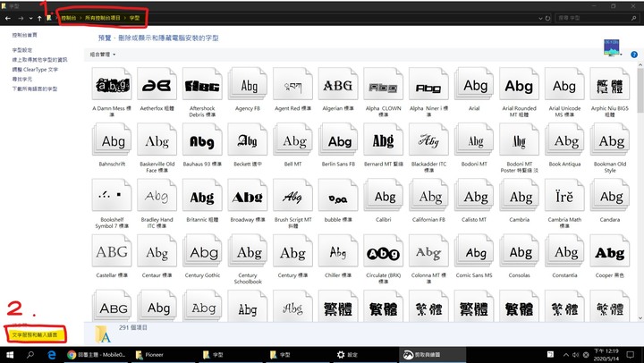Select the Cambria Math font
The image size is (644, 363).
click(x=564, y=196)
